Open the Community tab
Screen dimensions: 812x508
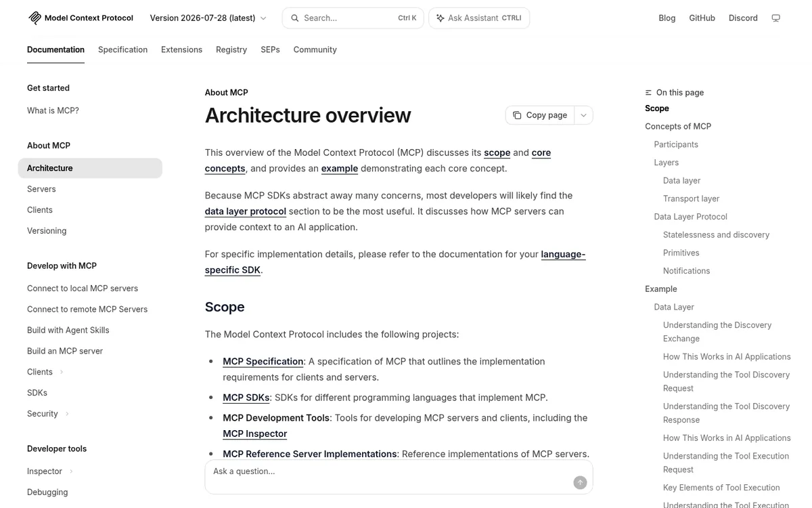[x=315, y=49]
